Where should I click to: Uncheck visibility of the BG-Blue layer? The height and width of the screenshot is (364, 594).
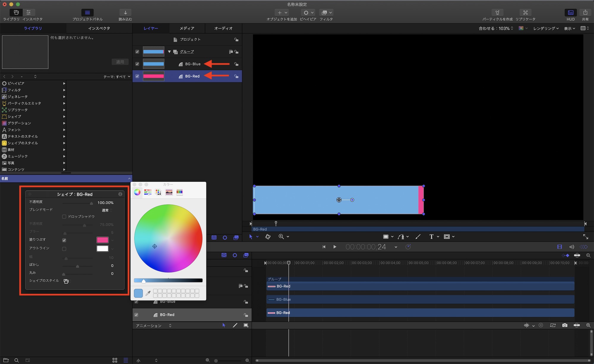coord(137,64)
